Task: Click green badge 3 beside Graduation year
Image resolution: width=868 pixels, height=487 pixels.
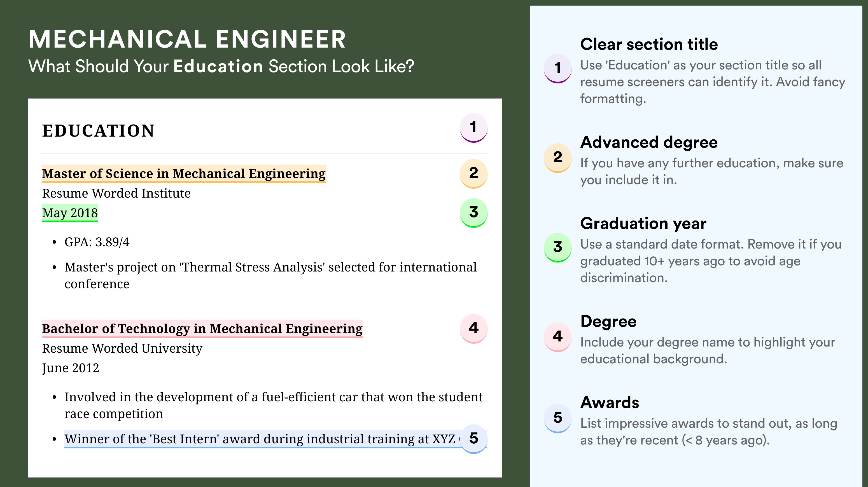Action: [558, 247]
